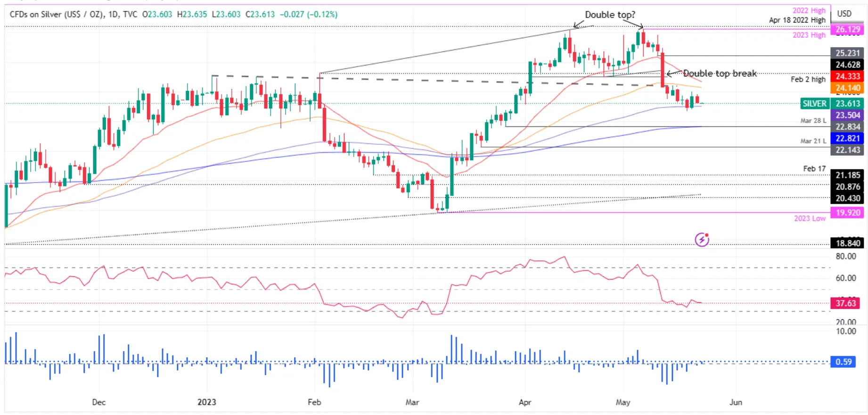Click the 'Apr' date axis label
Screen dimensions: 868x415
[x=525, y=402]
